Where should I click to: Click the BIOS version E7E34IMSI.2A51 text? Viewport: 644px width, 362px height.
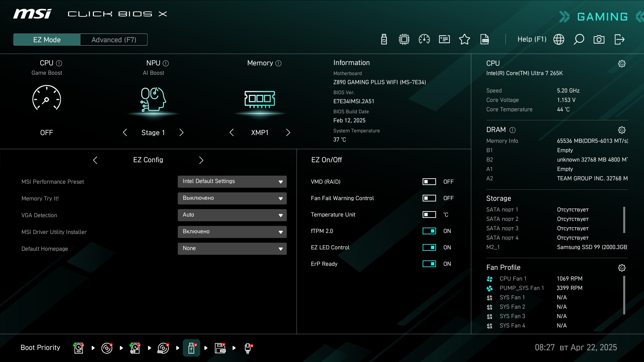tap(354, 101)
